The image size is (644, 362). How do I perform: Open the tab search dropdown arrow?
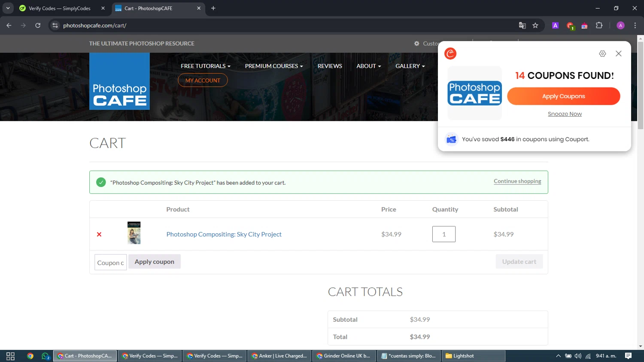[8, 8]
